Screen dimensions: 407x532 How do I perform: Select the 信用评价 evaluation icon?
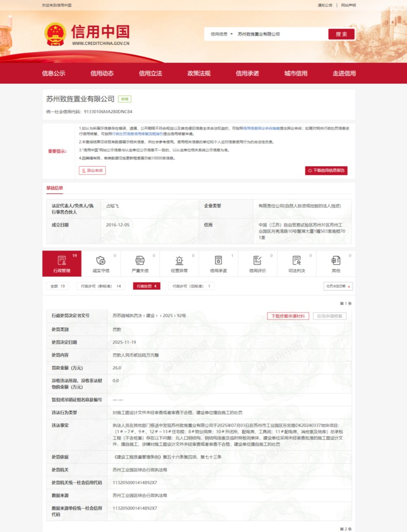point(257,261)
